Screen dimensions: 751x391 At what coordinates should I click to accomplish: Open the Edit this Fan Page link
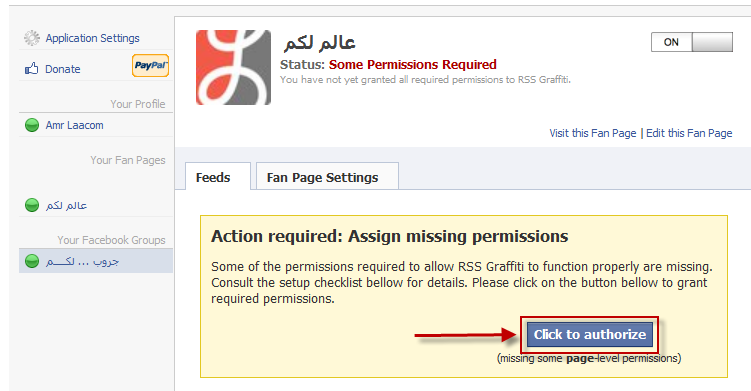point(689,133)
